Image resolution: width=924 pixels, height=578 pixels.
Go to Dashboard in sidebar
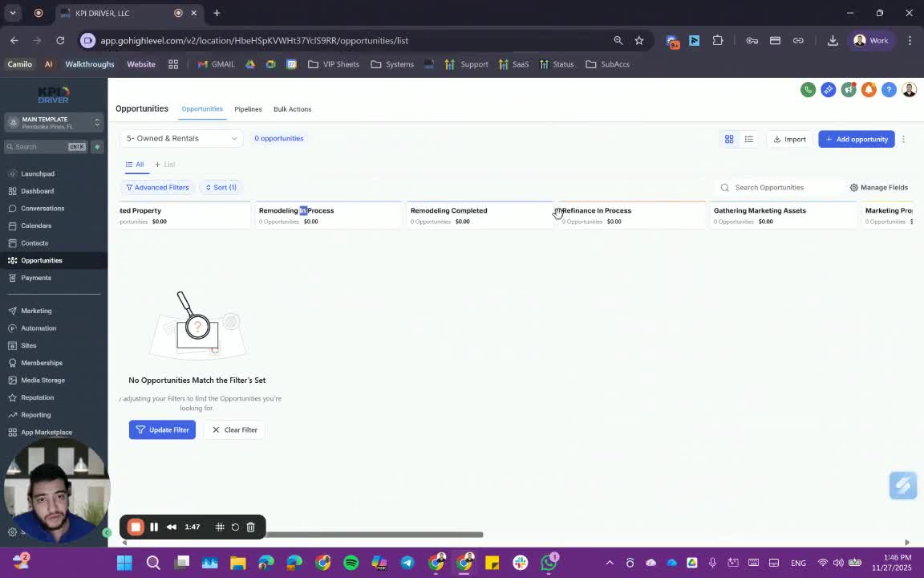[37, 191]
